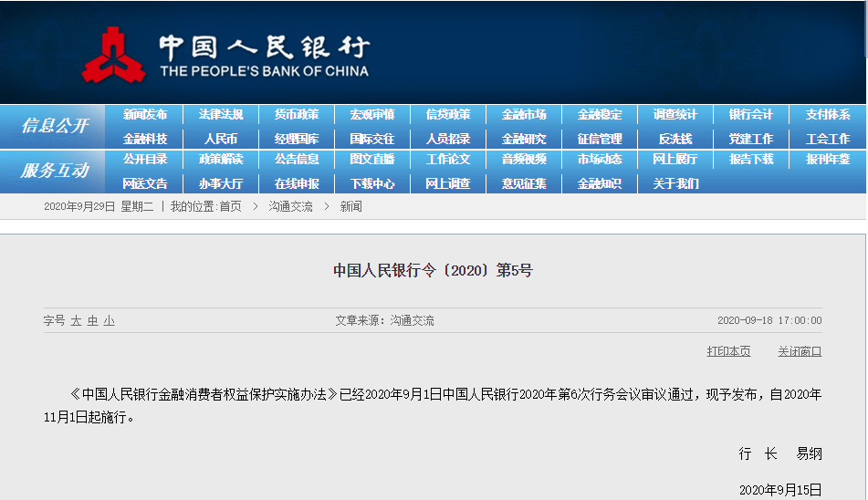This screenshot has width=868, height=500.
Task: Set font size to 小
Action: [109, 321]
